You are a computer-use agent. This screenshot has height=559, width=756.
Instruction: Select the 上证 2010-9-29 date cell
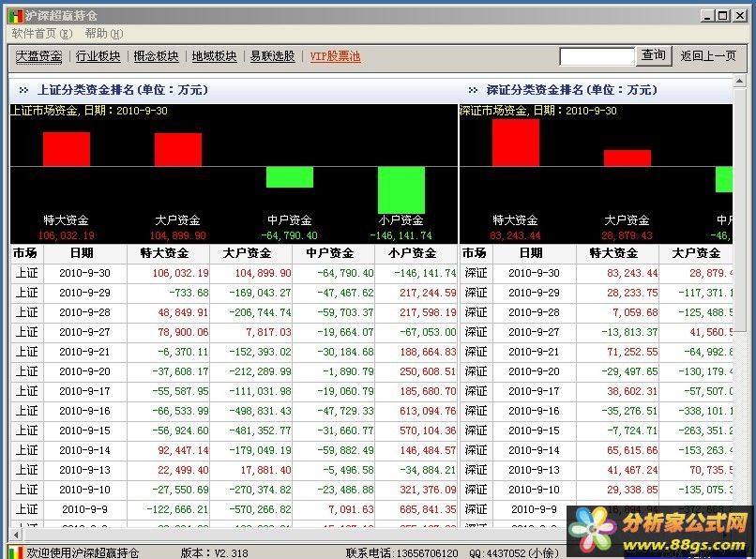(84, 293)
